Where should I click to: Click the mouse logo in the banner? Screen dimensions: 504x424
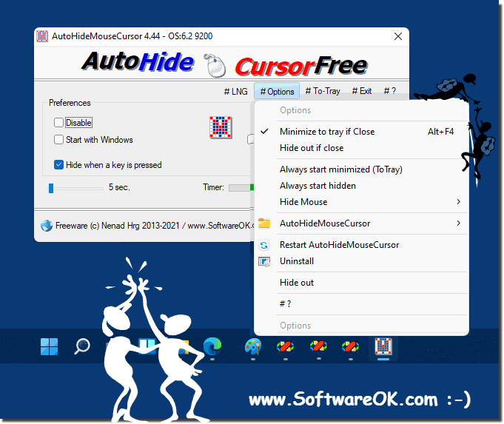click(215, 65)
